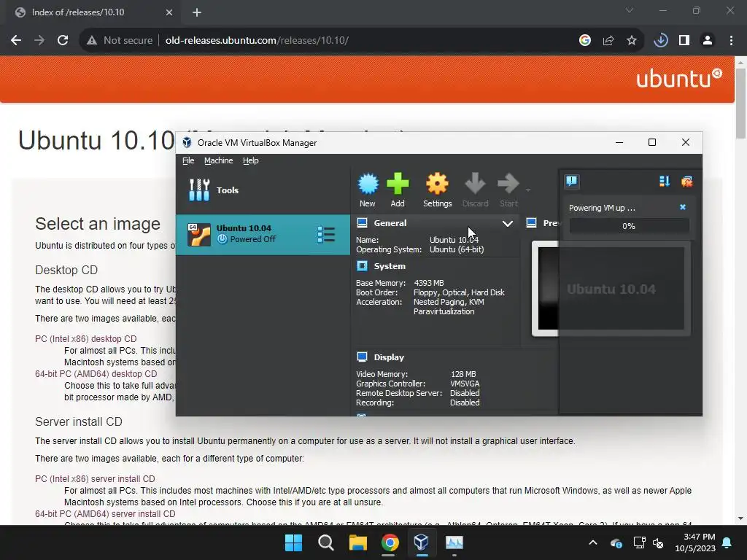Click the General section monitor icon
Screen dimensions: 747x560
[362, 223]
